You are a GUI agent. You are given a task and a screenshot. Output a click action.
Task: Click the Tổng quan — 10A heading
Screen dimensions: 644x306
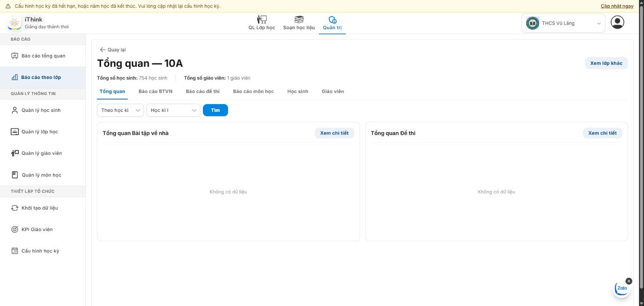click(x=140, y=63)
